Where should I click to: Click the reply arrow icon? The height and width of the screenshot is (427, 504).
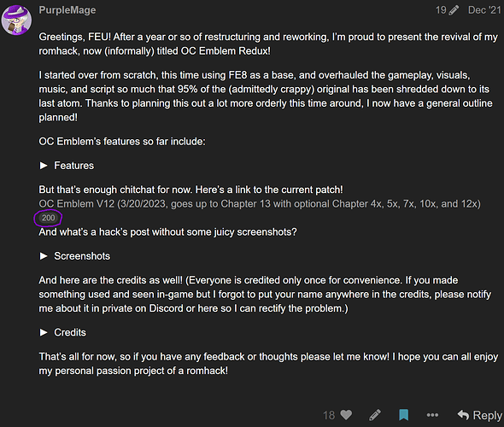[x=463, y=415]
